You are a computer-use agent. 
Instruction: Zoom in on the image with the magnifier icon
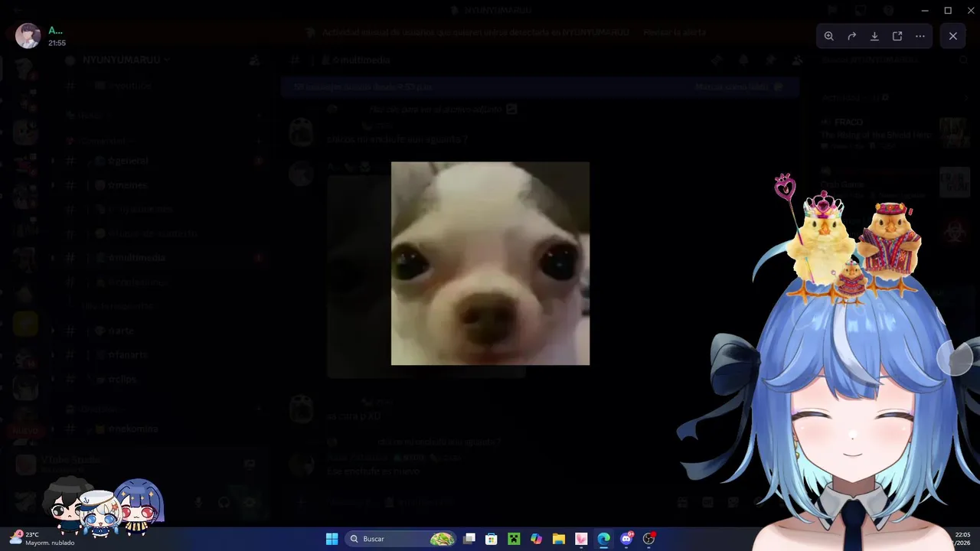pos(829,36)
